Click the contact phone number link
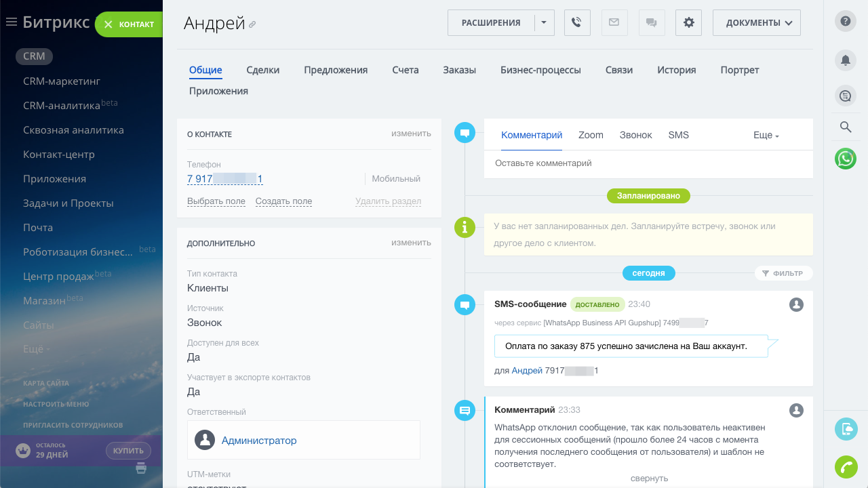This screenshot has height=488, width=868. (225, 179)
